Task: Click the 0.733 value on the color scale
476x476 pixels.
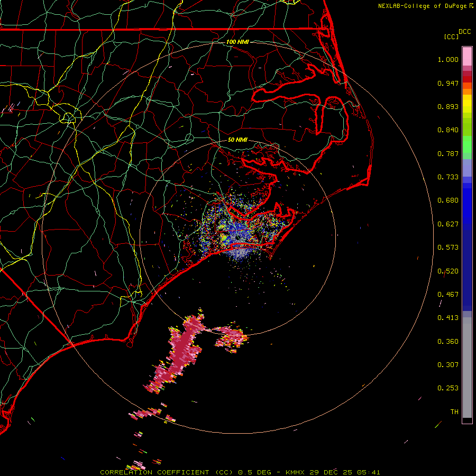Action: click(448, 177)
